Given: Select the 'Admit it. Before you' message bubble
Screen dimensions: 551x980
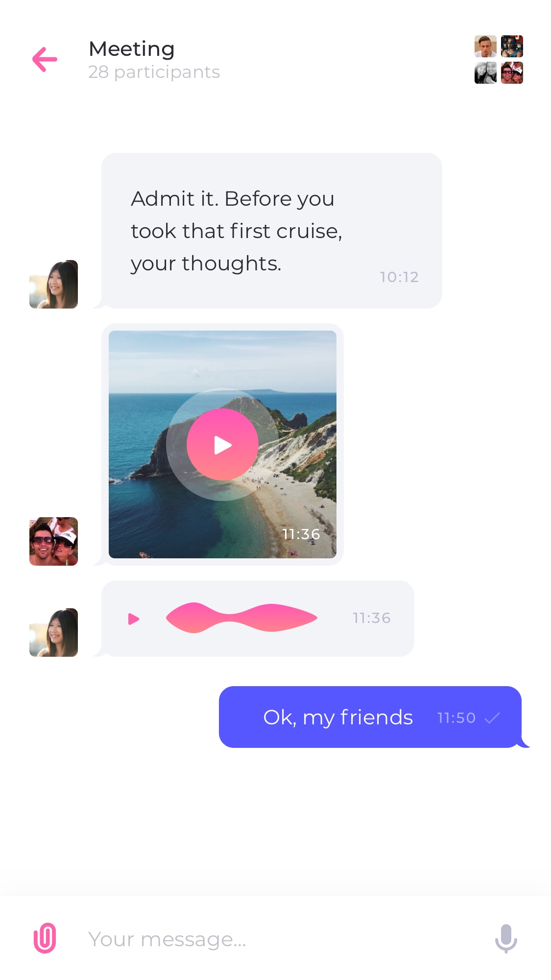Looking at the screenshot, I should click(x=271, y=231).
